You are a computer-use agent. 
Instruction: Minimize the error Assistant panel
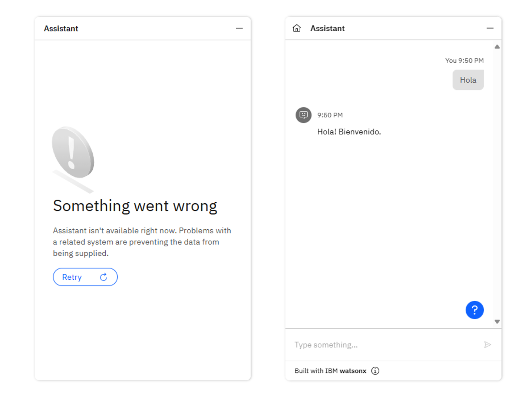tap(239, 28)
